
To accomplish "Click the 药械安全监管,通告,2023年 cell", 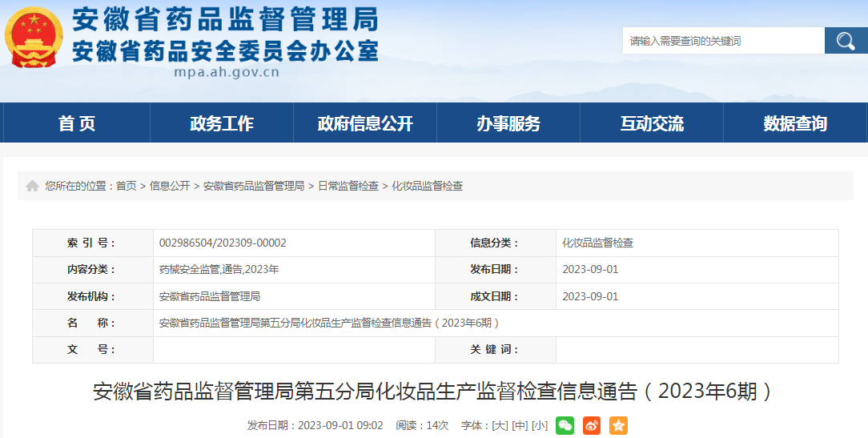I will click(x=219, y=270).
